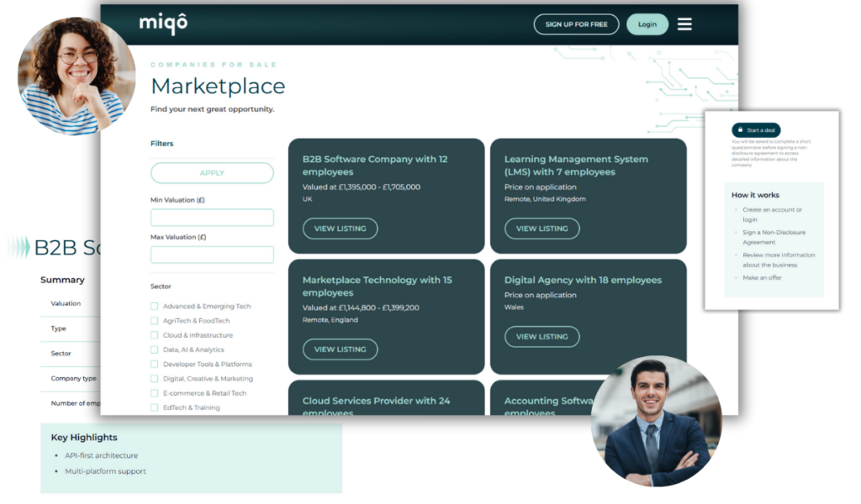Check Developer Tools & Platforms sector
The image size is (861, 504).
pyautogui.click(x=155, y=365)
